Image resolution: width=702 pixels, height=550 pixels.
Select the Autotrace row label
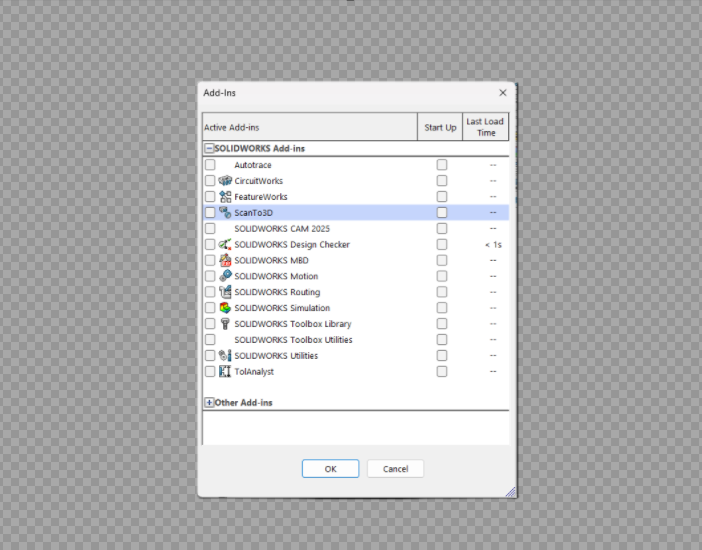tap(253, 165)
